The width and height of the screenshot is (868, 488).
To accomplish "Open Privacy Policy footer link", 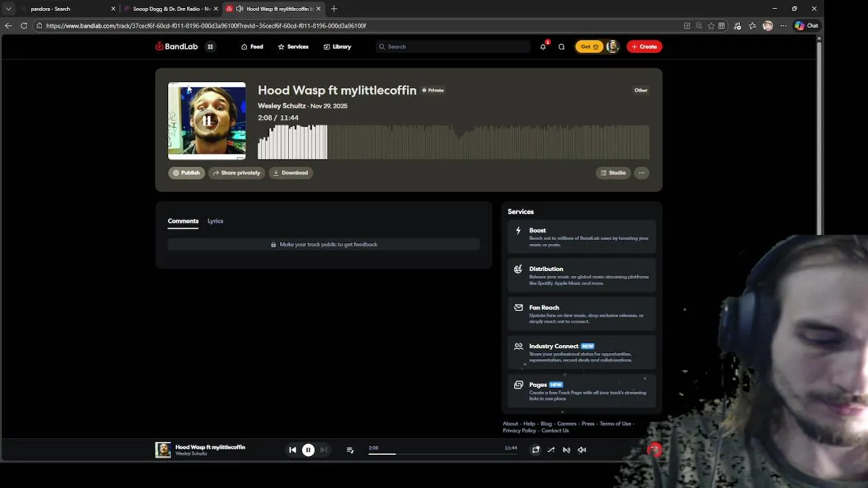I will [519, 430].
